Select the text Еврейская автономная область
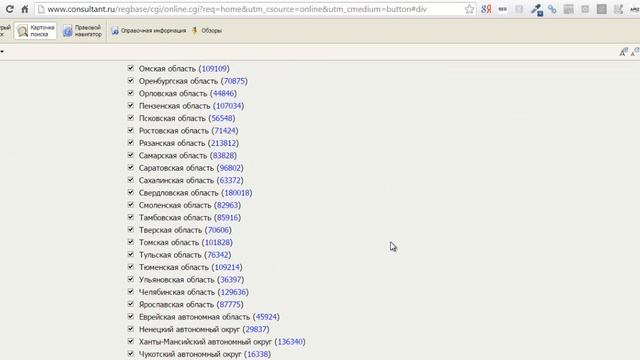The image size is (640, 360). [194, 317]
